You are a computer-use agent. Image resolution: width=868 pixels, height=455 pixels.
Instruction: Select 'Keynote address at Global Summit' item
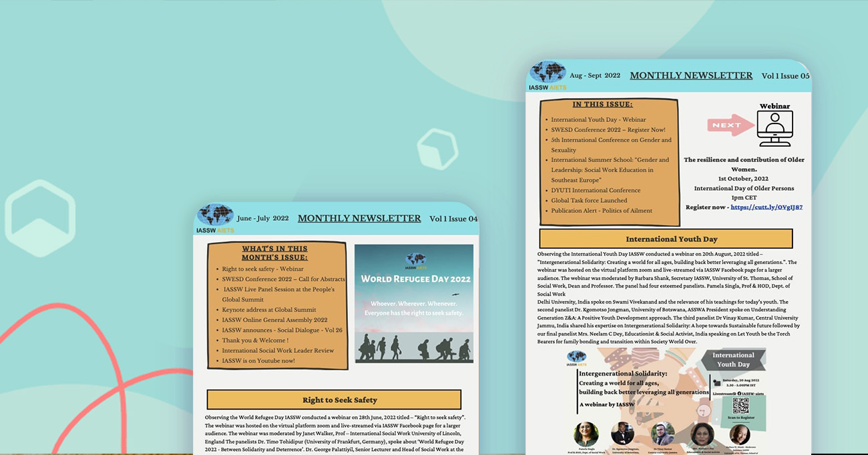(269, 310)
